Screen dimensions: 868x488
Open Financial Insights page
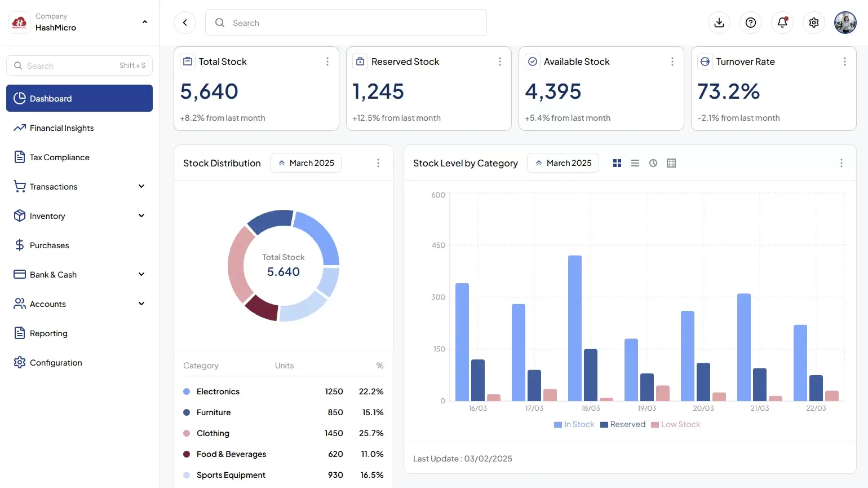tap(62, 128)
